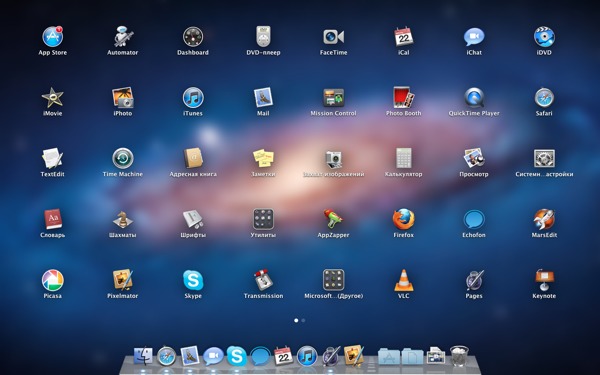Viewport: 600px width, 375px height.
Task: Open the iDVD app
Action: point(544,37)
